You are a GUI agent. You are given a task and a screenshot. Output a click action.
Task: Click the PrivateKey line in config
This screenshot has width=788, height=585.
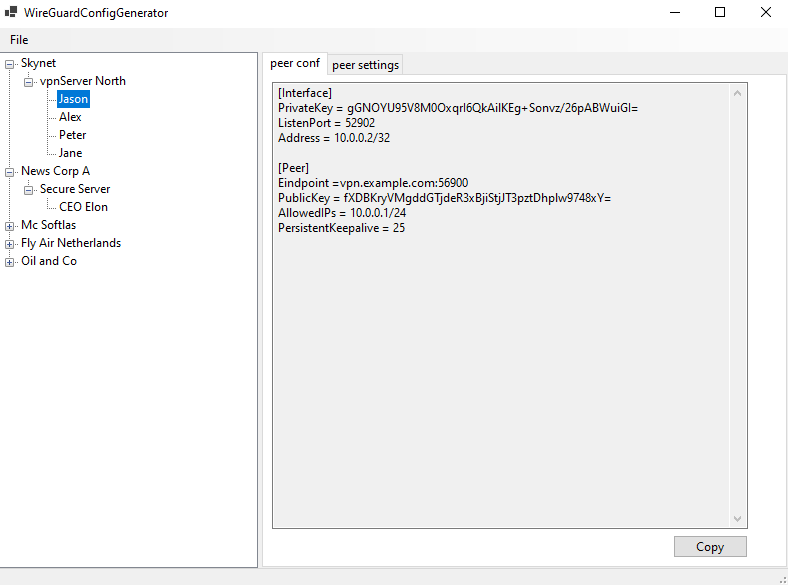458,108
